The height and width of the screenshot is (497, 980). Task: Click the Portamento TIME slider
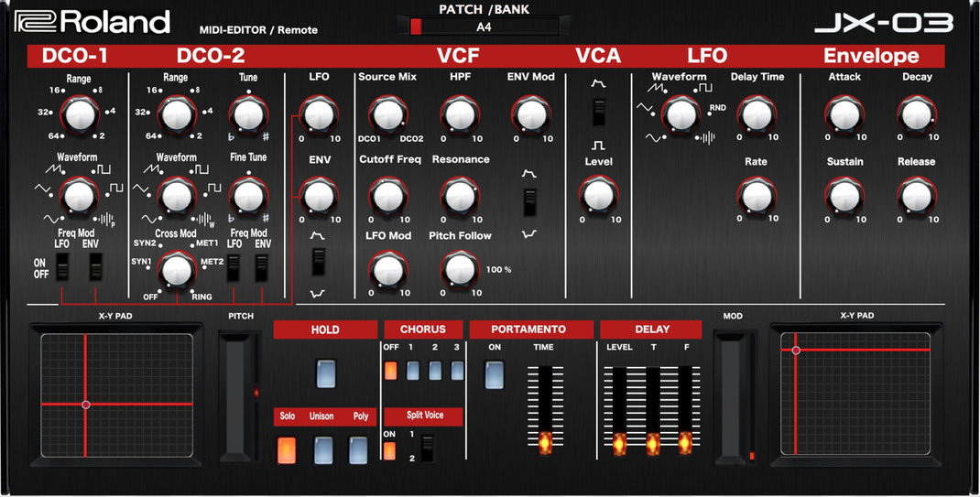click(545, 410)
